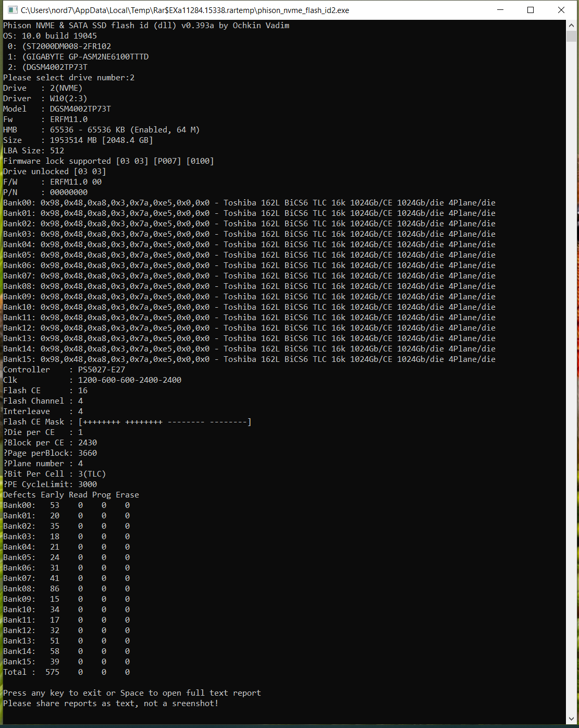Click the '?Plane number : 4' line
Image resolution: width=579 pixels, height=728 pixels.
[43, 464]
